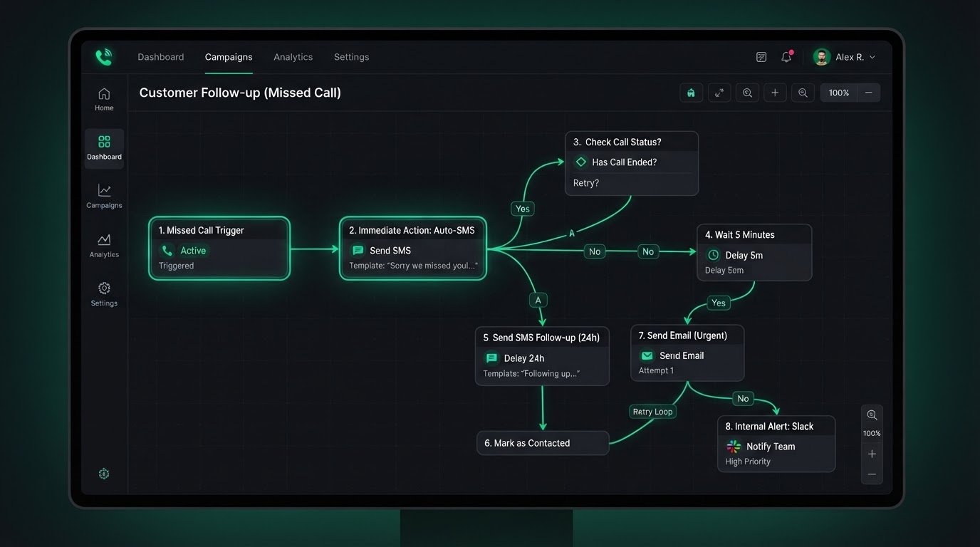The height and width of the screenshot is (547, 980).
Task: Click the "Attempt 1" text
Action: tap(656, 370)
